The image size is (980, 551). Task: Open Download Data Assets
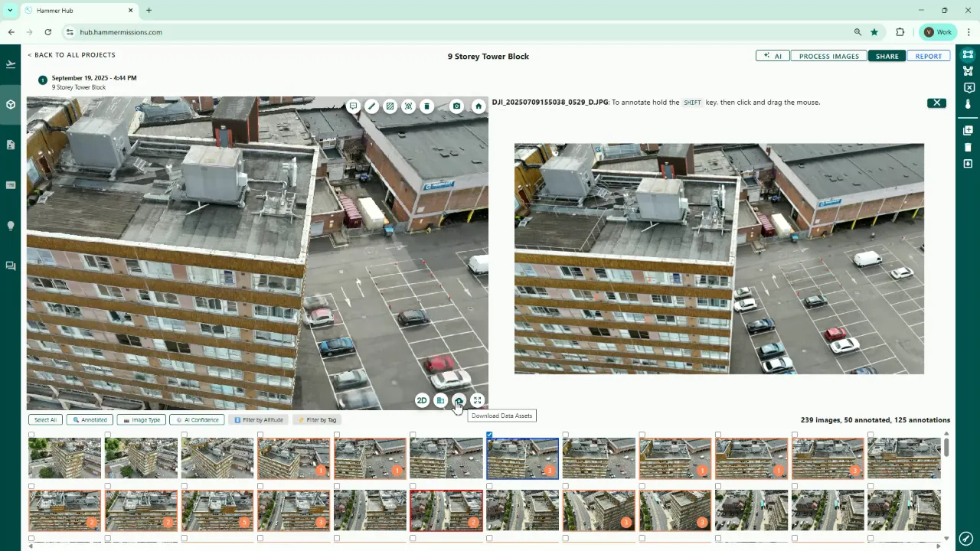[459, 400]
